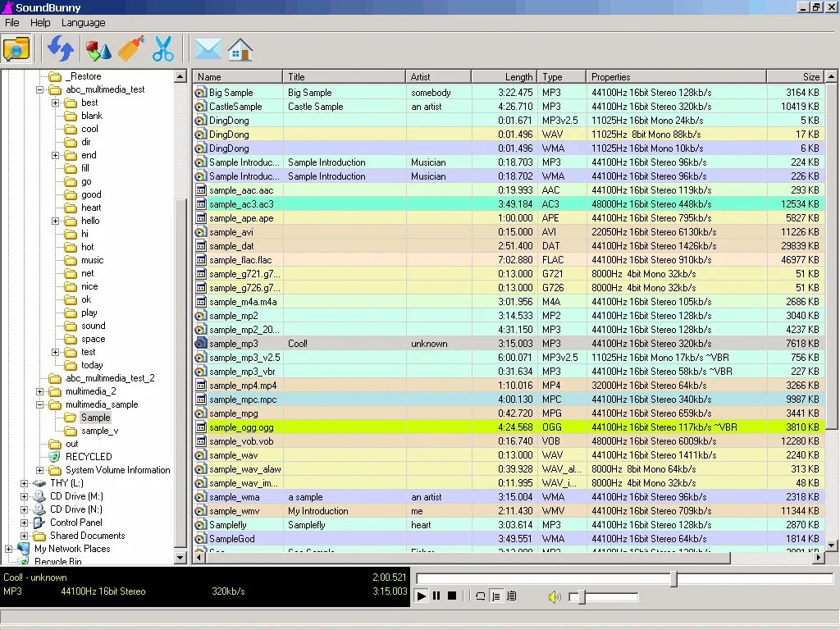Click the Play button in player

pos(421,596)
